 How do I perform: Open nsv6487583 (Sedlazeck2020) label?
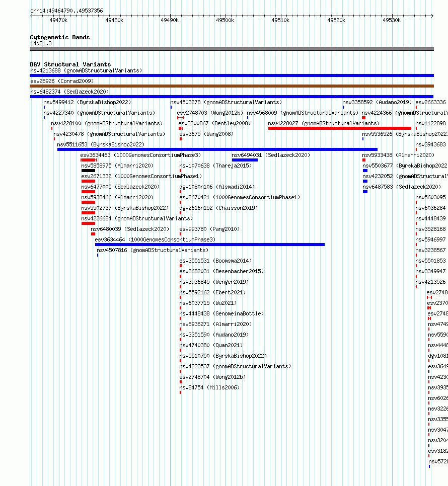402,187
